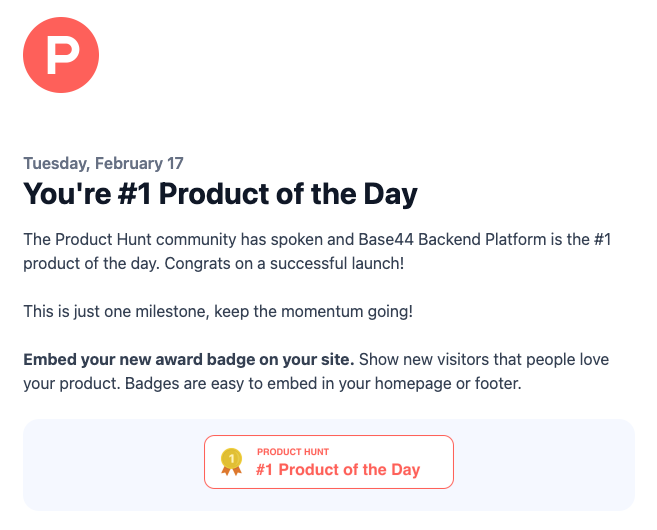
Task: Click the word 'Tuesday' in the date
Action: tap(57, 164)
